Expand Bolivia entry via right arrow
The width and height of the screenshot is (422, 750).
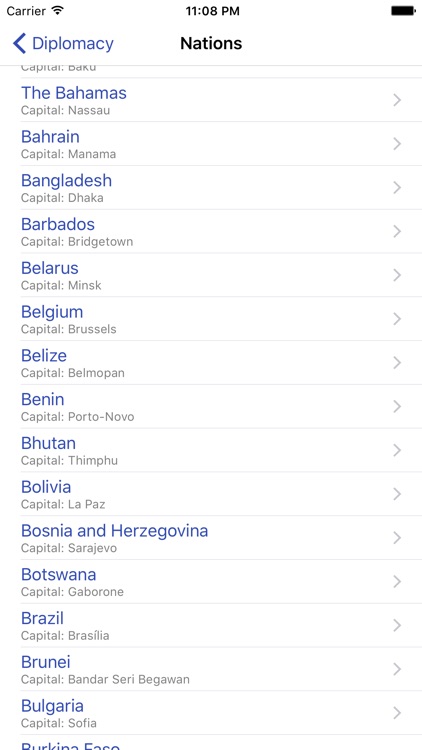tap(397, 494)
